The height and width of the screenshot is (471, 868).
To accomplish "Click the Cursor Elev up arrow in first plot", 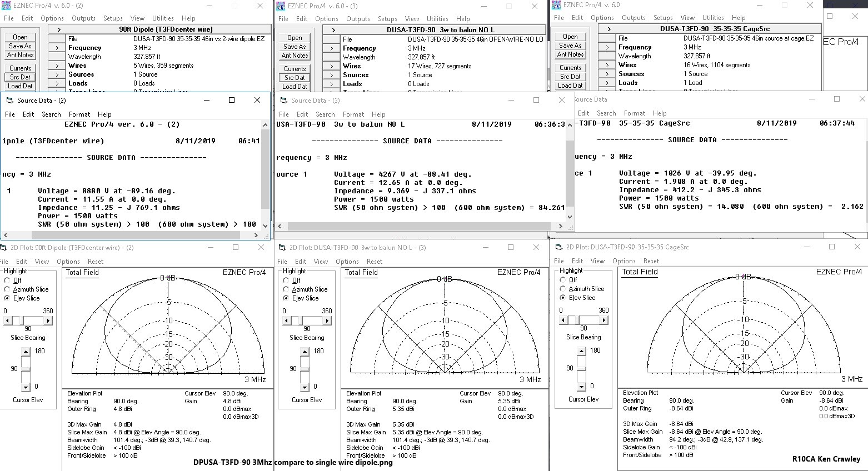I will 24,350.
